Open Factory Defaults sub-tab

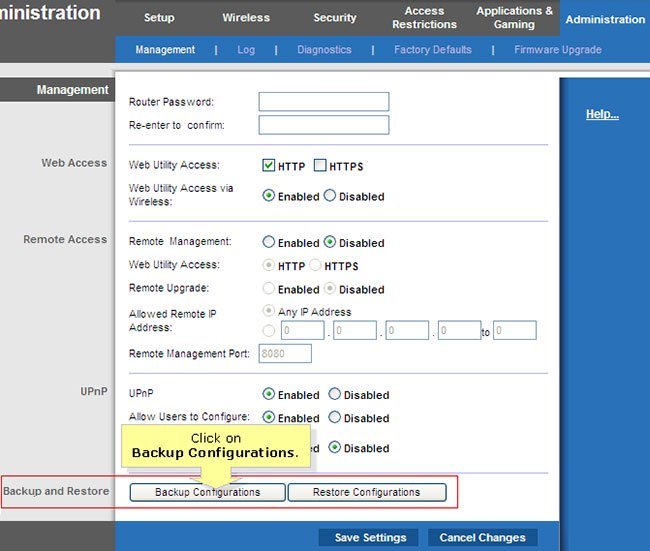tap(432, 50)
